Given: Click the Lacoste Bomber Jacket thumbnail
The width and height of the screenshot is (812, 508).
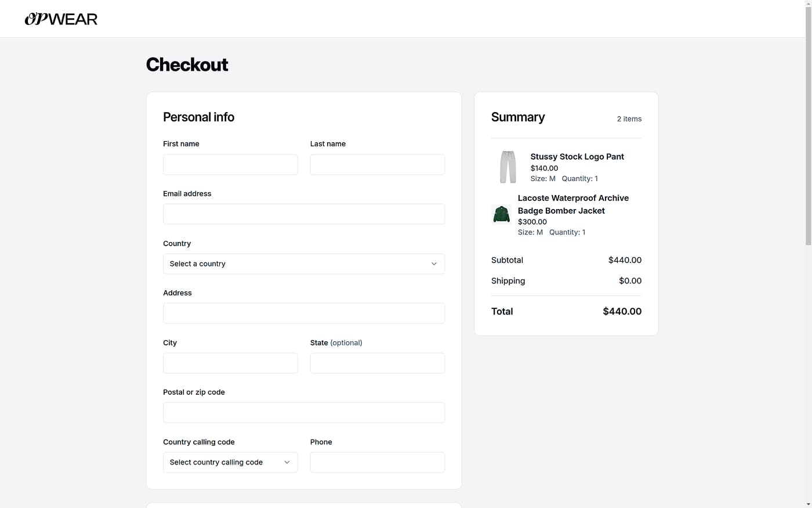Looking at the screenshot, I should coord(501,214).
